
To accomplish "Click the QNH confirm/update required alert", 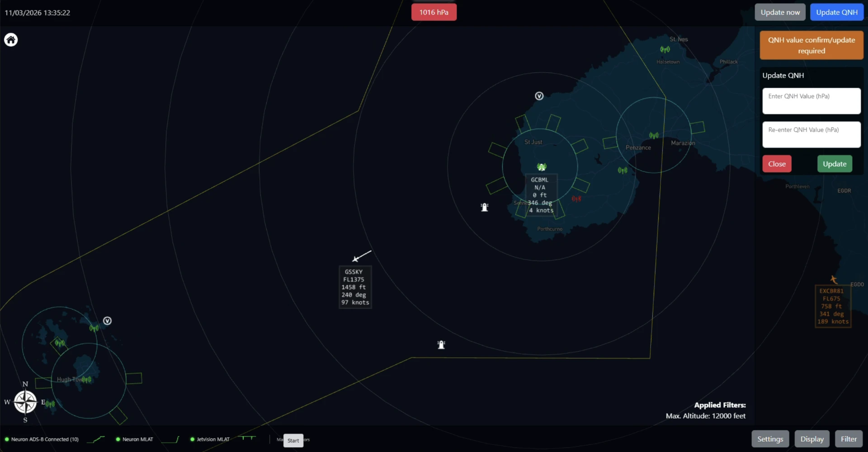I will tap(811, 45).
